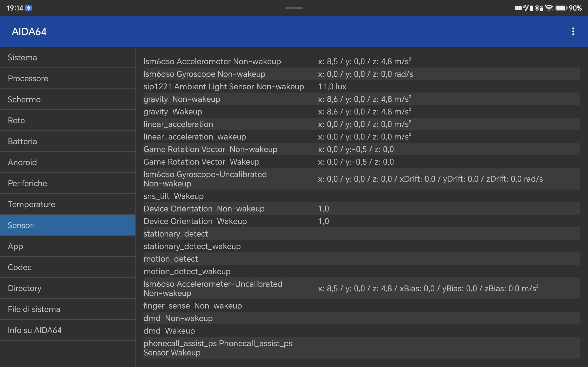The height and width of the screenshot is (367, 588).
Task: Select the Periferiche category
Action: click(68, 183)
